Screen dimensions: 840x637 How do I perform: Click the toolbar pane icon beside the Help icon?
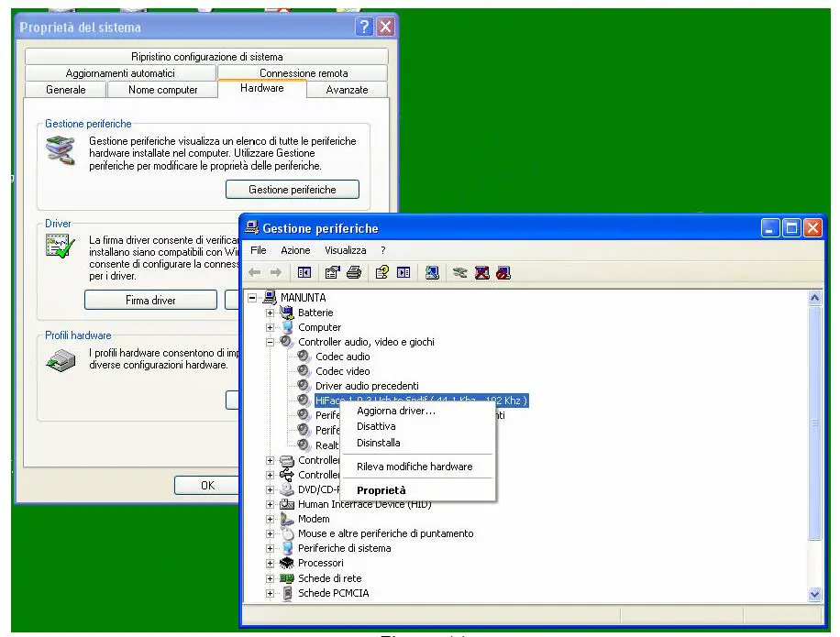(403, 272)
